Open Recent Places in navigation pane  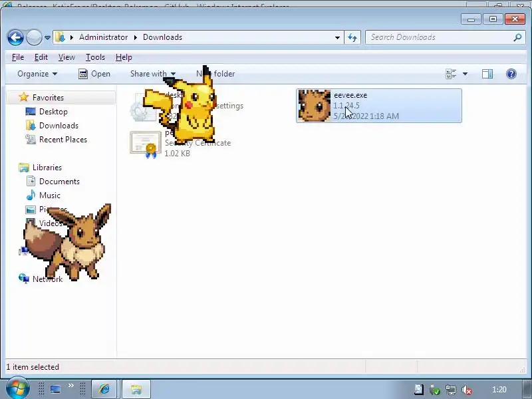click(63, 140)
